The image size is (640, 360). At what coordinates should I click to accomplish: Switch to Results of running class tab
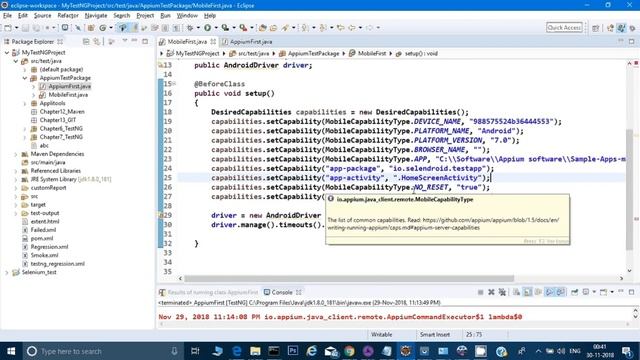click(x=209, y=292)
